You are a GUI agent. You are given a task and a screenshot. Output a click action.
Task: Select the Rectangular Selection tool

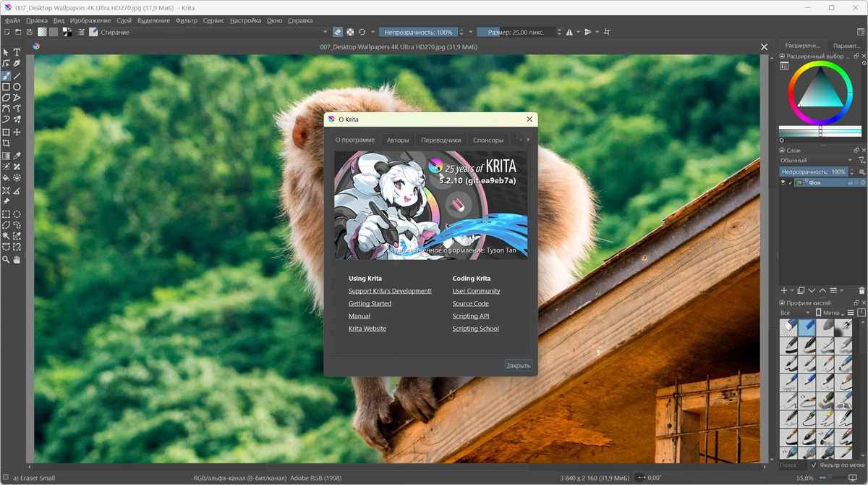coord(6,214)
